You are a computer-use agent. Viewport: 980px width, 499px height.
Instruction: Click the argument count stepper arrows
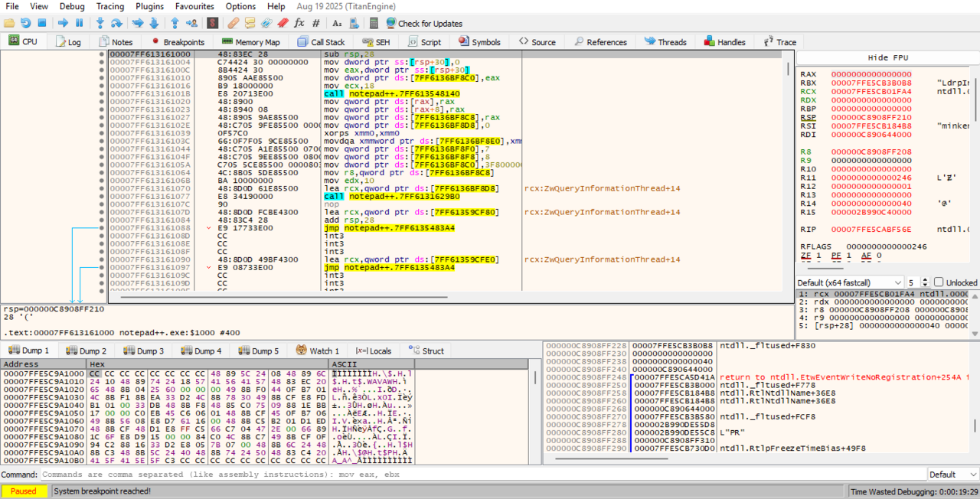coord(926,282)
